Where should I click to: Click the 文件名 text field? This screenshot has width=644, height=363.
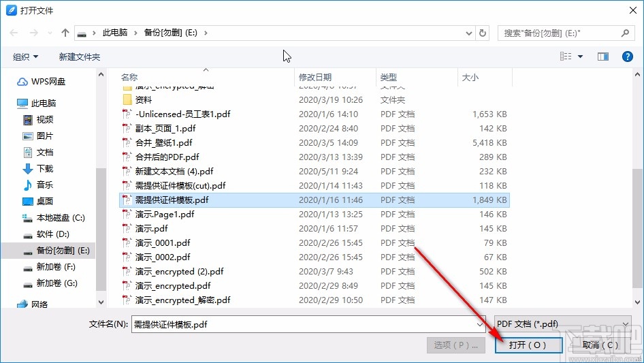click(x=304, y=324)
